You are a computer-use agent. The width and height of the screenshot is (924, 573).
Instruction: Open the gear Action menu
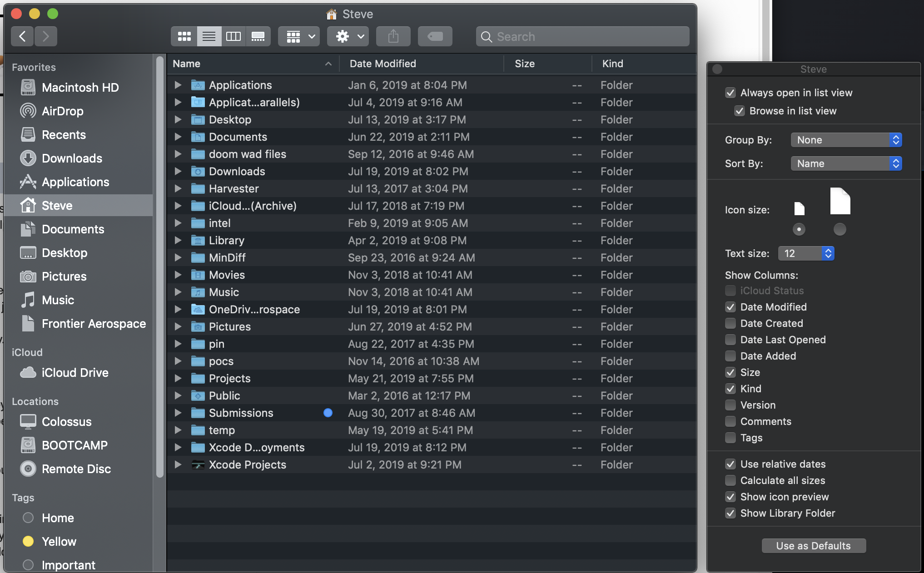click(x=348, y=36)
